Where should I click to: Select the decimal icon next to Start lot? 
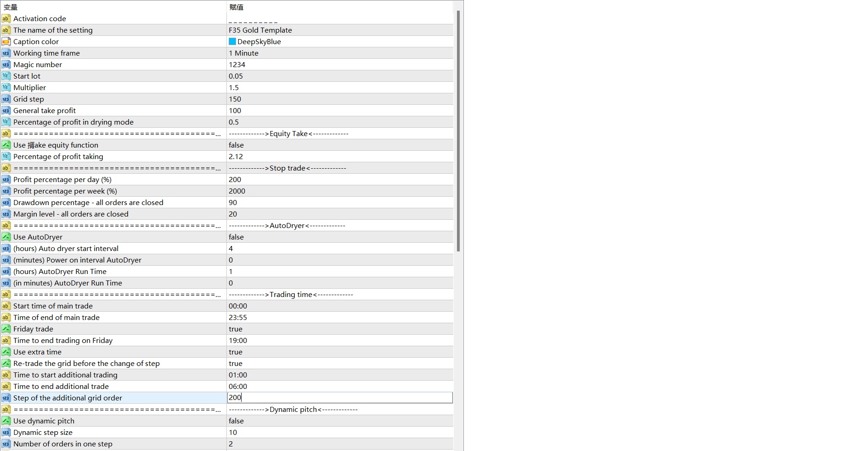tap(6, 76)
